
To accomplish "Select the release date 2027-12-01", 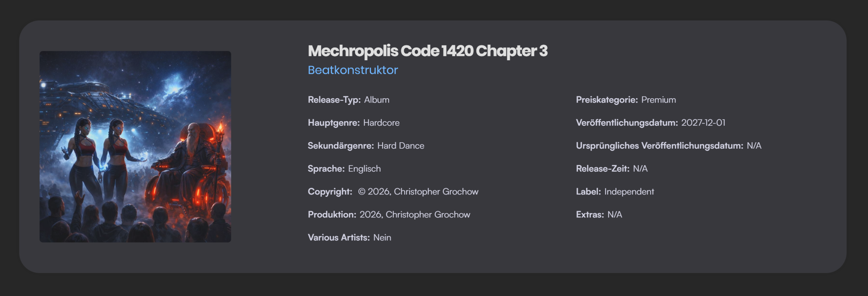I will click(703, 123).
